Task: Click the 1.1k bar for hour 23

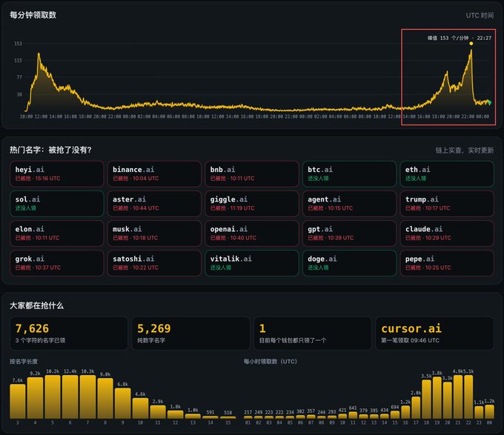Action: 479,413
